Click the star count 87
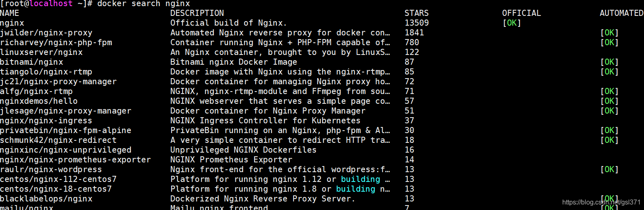The height and width of the screenshot is (210, 644). click(x=409, y=62)
